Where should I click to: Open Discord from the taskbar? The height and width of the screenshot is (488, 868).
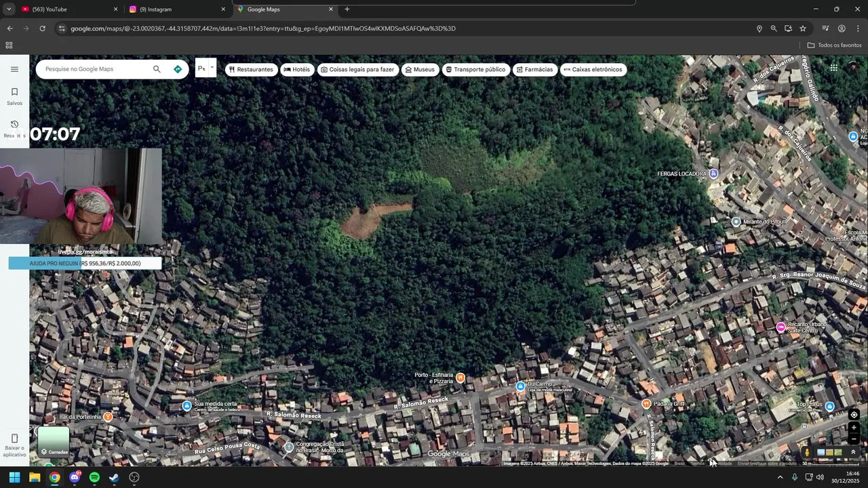point(75,477)
